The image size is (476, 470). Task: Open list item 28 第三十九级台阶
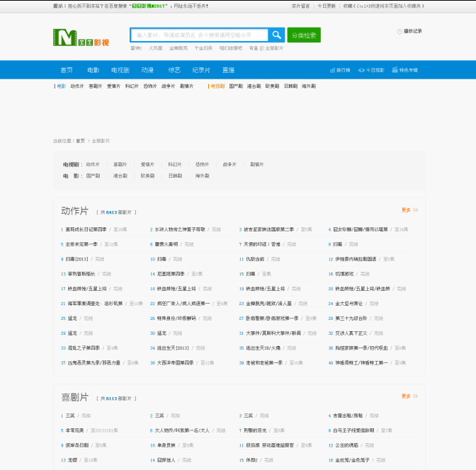click(351, 319)
